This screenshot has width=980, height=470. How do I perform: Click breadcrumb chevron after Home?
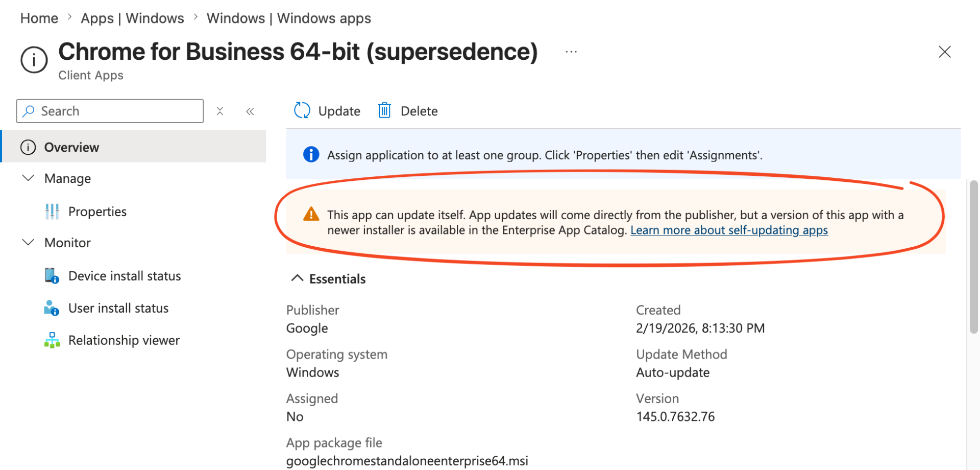point(70,17)
